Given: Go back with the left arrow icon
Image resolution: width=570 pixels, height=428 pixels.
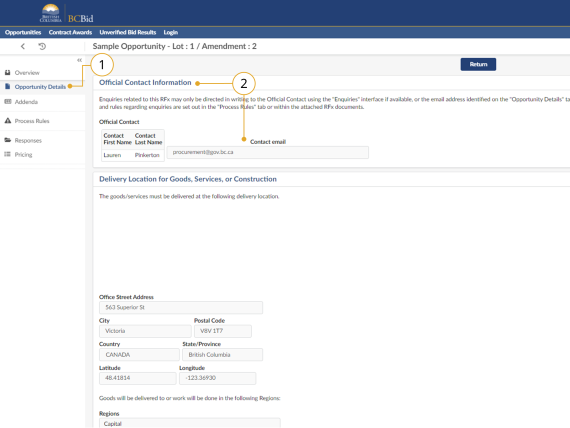Looking at the screenshot, I should [x=23, y=46].
